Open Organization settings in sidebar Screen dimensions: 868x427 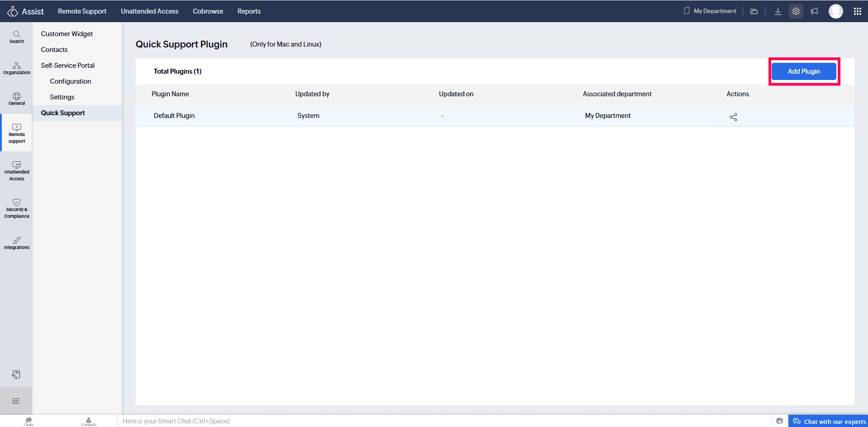[x=17, y=68]
